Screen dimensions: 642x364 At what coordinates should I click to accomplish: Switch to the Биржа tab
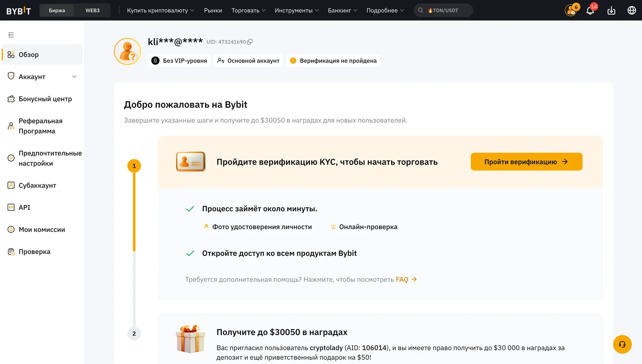pos(57,11)
